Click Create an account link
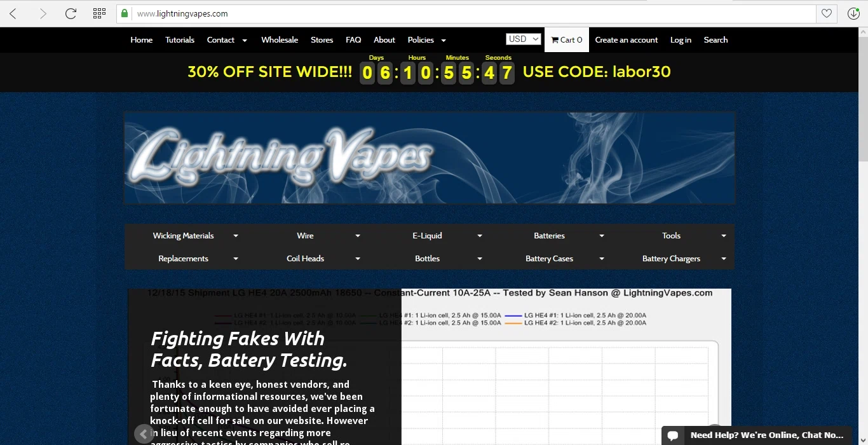The width and height of the screenshot is (868, 445). coord(627,39)
